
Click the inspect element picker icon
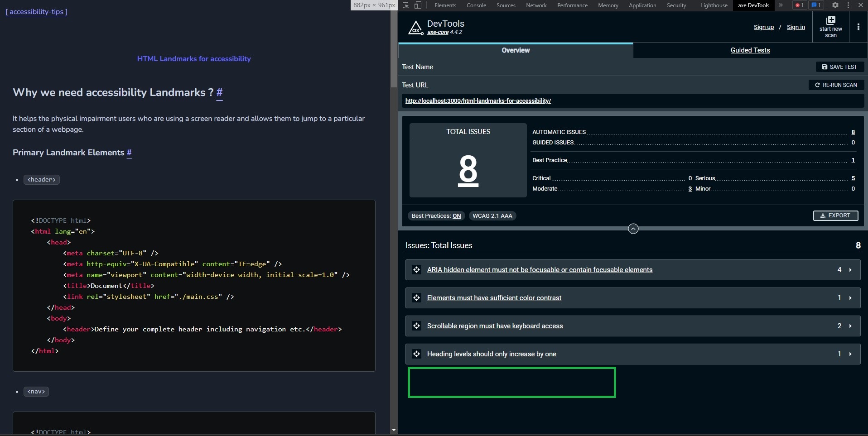[x=406, y=5]
